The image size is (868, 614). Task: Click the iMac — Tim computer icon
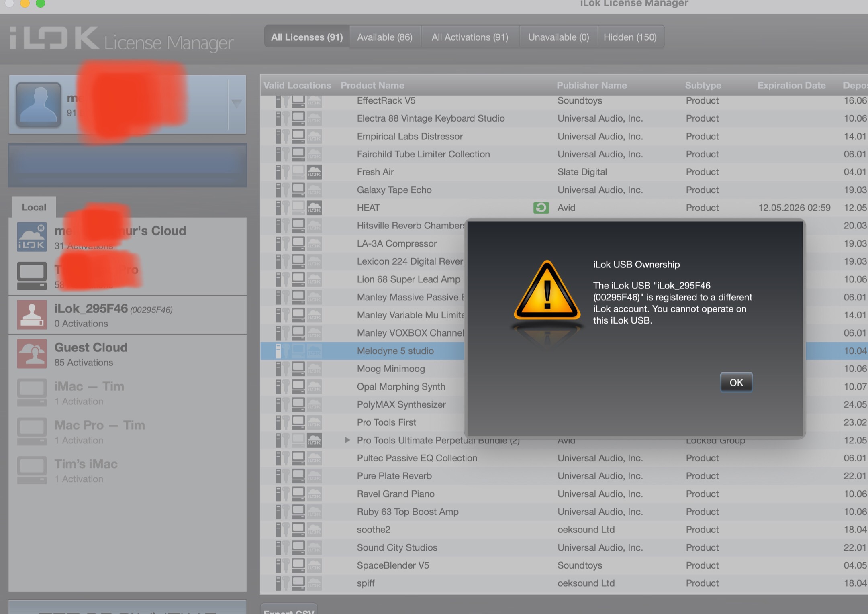coord(32,393)
